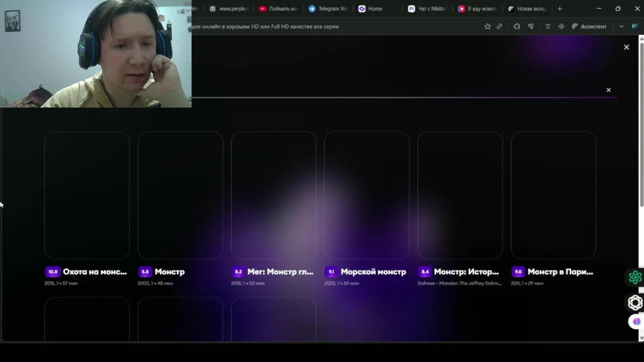Restore down the browser window
The height and width of the screenshot is (362, 644).
click(x=618, y=9)
